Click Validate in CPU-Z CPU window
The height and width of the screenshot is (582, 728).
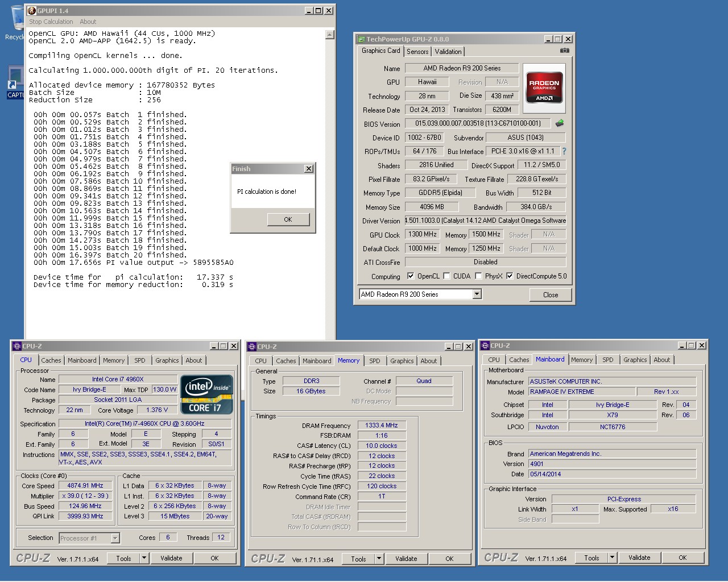tap(171, 558)
